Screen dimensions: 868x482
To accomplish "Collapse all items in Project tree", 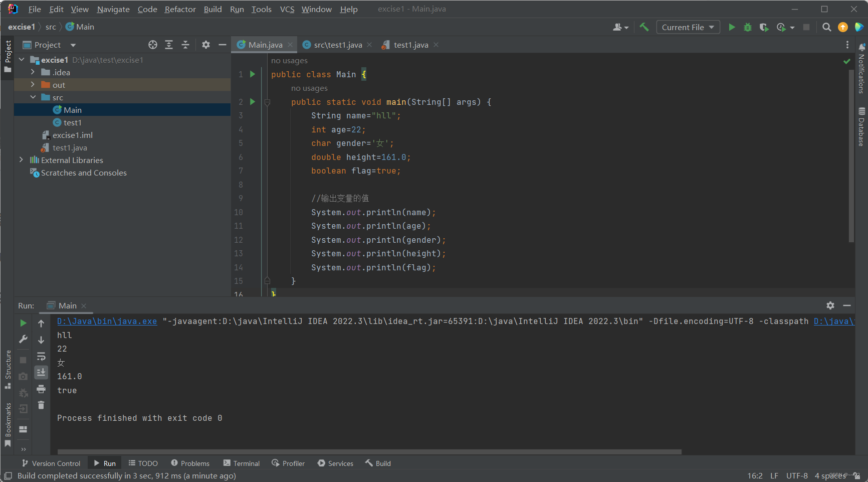I will click(185, 45).
